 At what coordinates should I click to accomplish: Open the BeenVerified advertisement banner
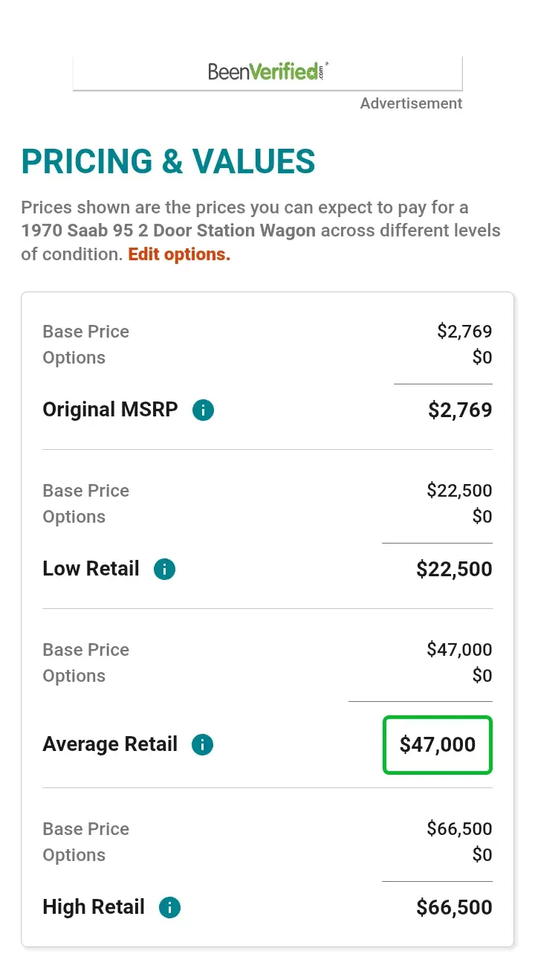coord(267,73)
